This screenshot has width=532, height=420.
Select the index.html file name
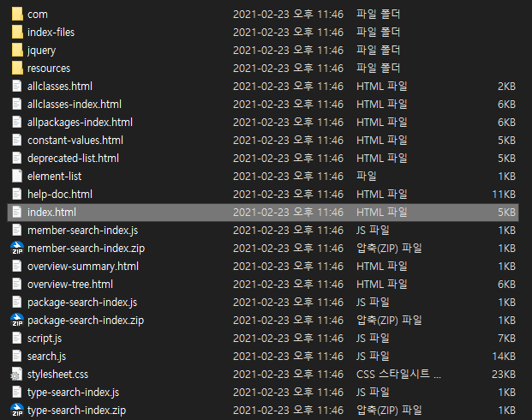click(x=52, y=213)
